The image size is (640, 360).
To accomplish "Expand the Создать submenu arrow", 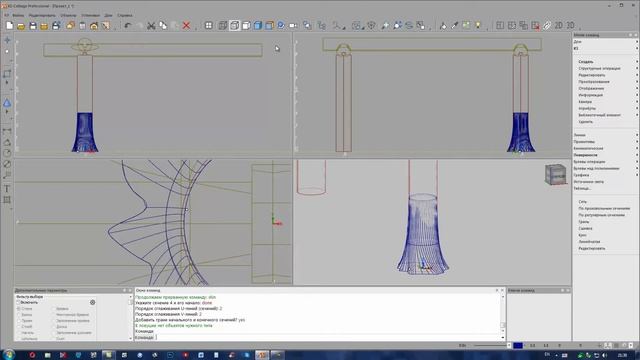I will [636, 62].
